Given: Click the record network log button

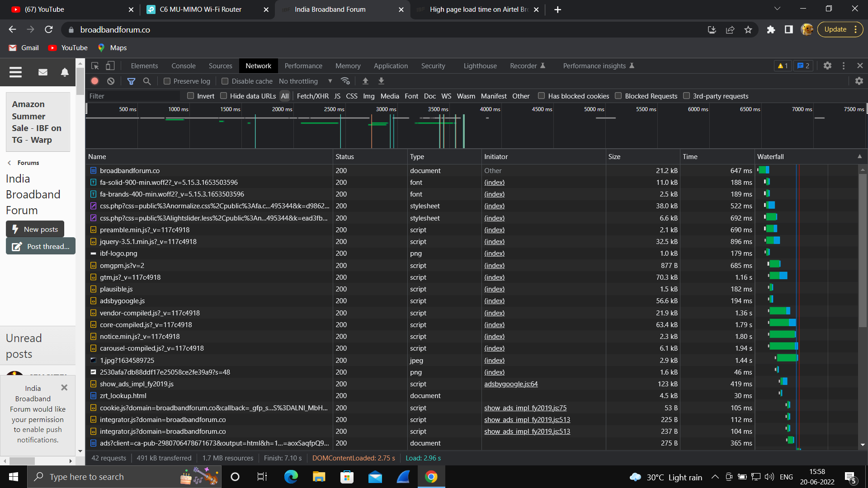Looking at the screenshot, I should coord(94,81).
